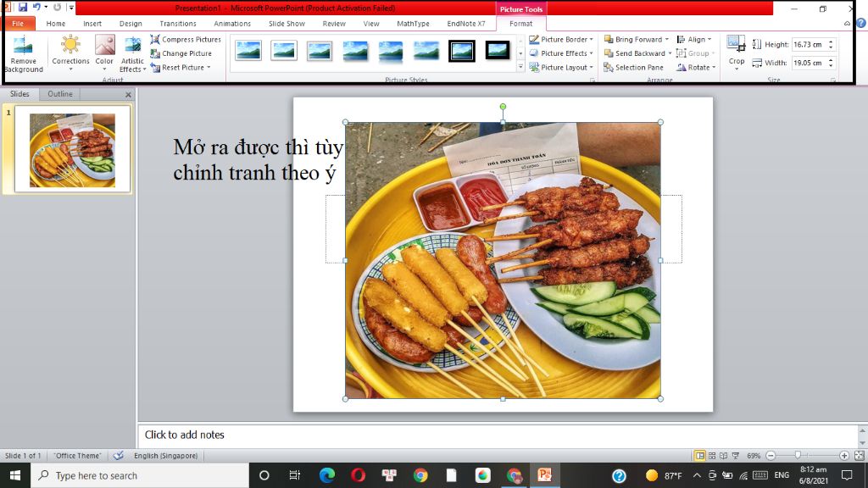Open Picture Border dropdown
Screen dimensions: 868x488
[561, 39]
